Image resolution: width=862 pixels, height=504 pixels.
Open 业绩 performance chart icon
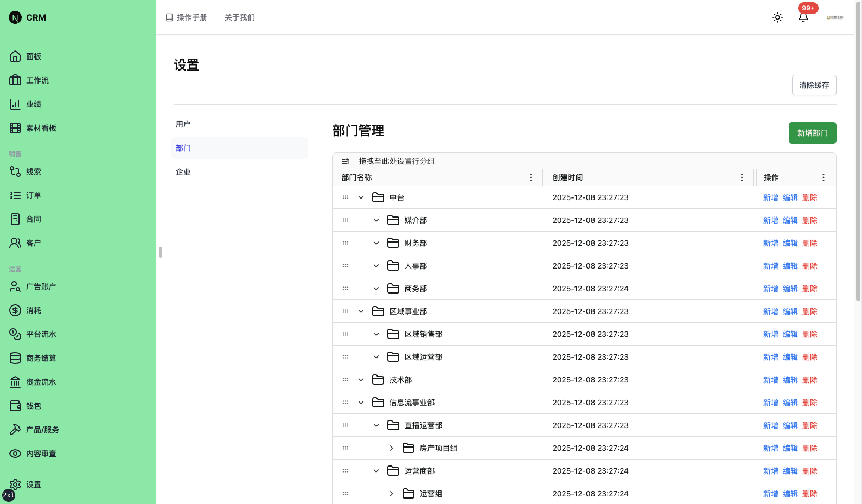point(15,104)
